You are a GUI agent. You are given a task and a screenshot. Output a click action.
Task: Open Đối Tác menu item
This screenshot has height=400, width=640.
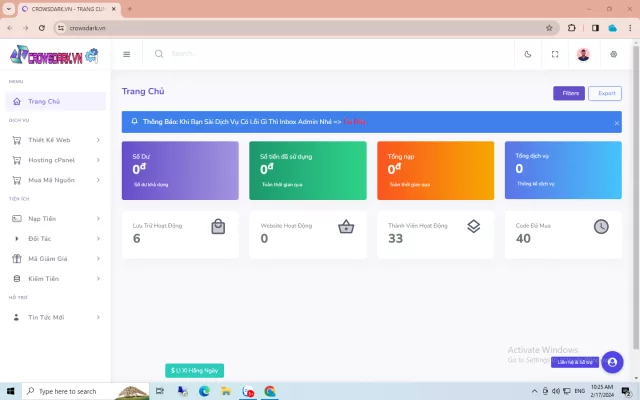point(56,238)
